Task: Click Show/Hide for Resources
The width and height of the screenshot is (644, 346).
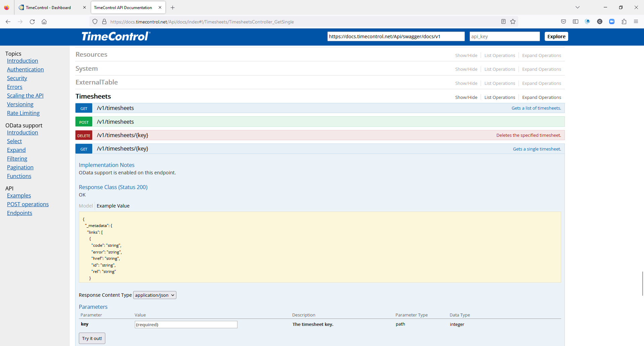Action: coord(466,55)
